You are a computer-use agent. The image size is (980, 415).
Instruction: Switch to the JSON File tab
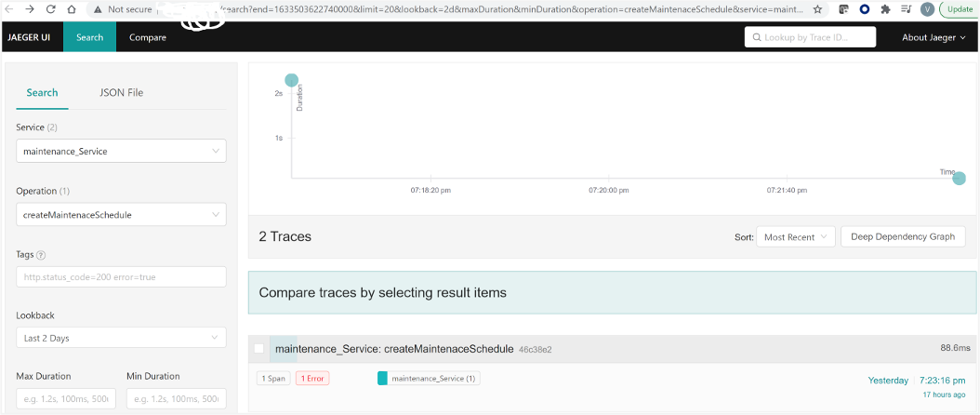coord(121,93)
